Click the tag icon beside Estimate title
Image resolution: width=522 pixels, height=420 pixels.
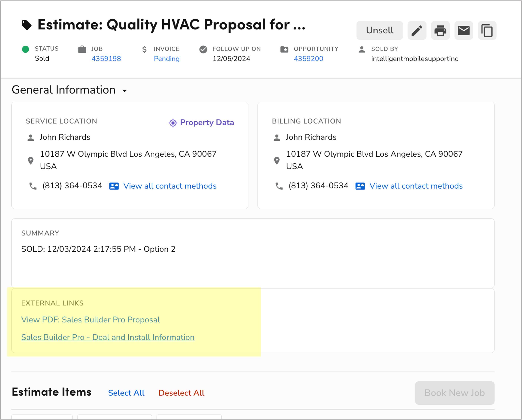tap(26, 25)
